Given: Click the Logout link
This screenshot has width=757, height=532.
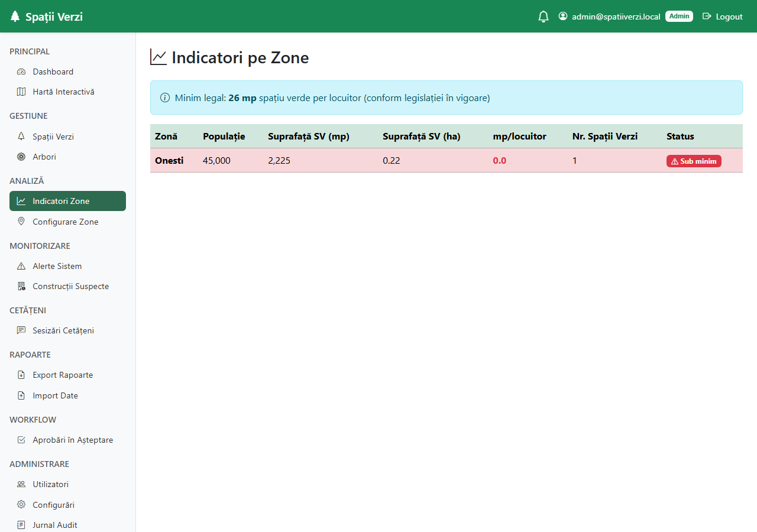Looking at the screenshot, I should [722, 17].
